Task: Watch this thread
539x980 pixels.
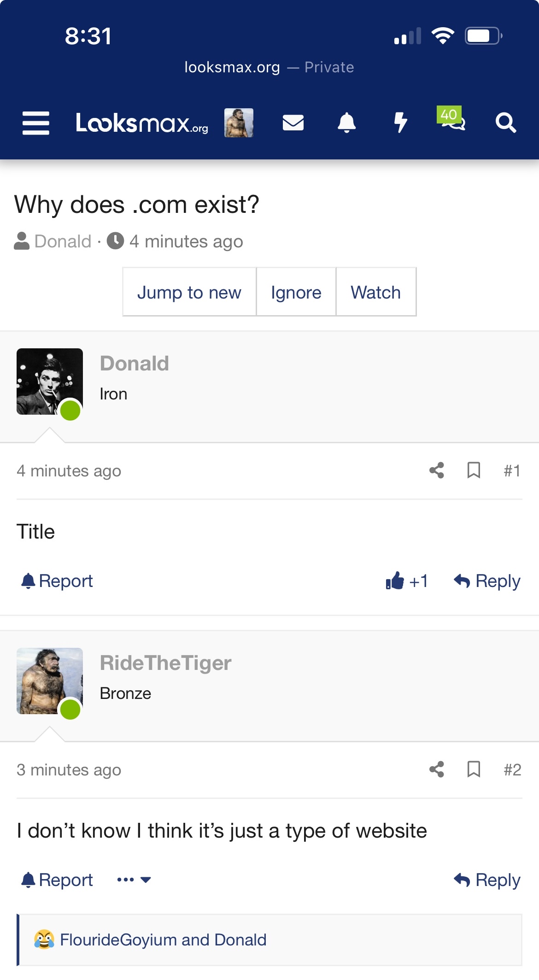Action: tap(375, 292)
